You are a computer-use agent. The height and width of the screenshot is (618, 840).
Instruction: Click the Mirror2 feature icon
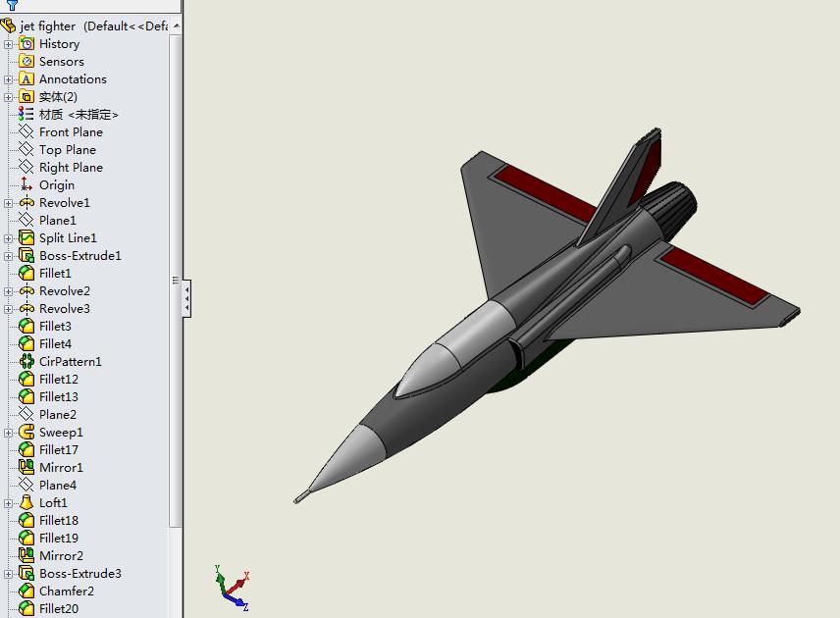pyautogui.click(x=26, y=556)
